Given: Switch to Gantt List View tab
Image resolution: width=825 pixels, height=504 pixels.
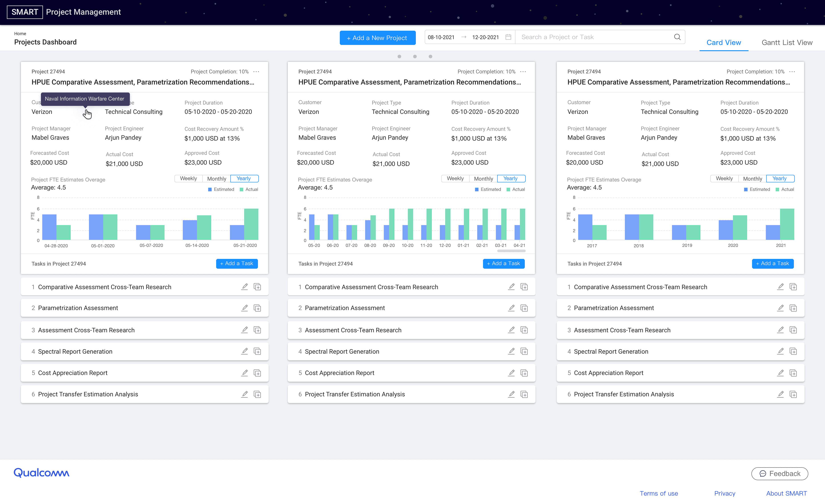Looking at the screenshot, I should tap(787, 42).
